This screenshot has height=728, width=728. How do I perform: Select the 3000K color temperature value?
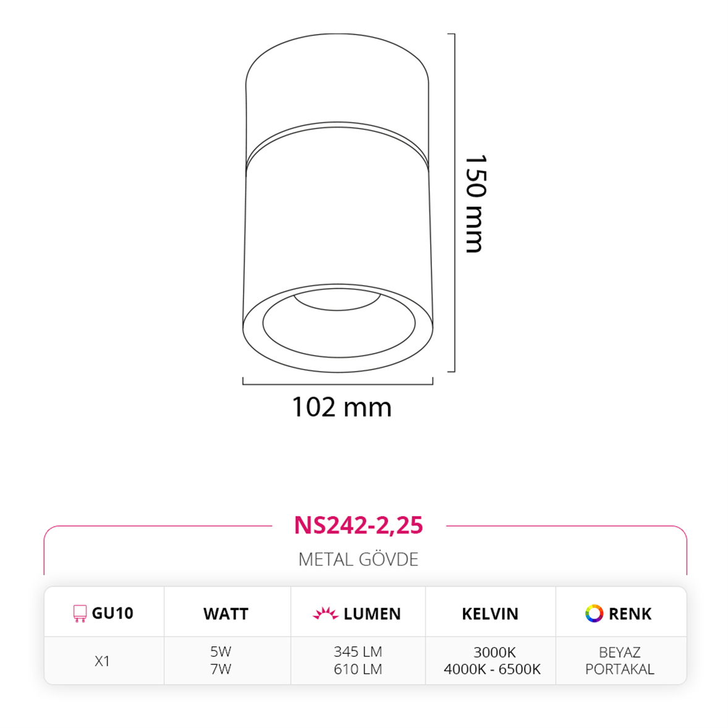tap(494, 653)
